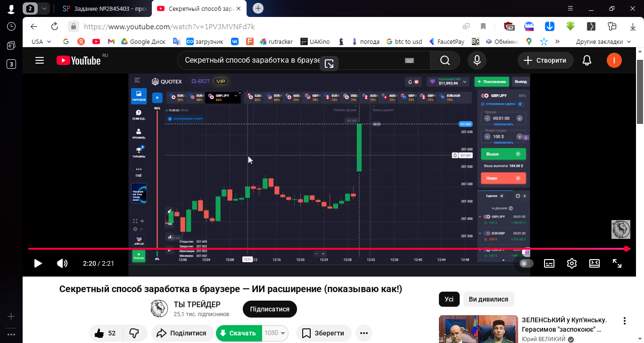Mute the video volume speaker icon
This screenshot has width=644, height=343.
coord(62,263)
